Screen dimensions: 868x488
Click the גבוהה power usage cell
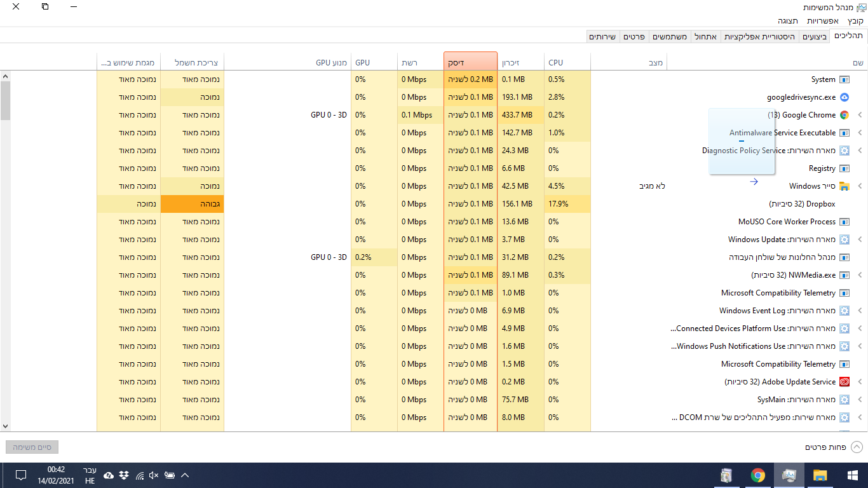192,204
